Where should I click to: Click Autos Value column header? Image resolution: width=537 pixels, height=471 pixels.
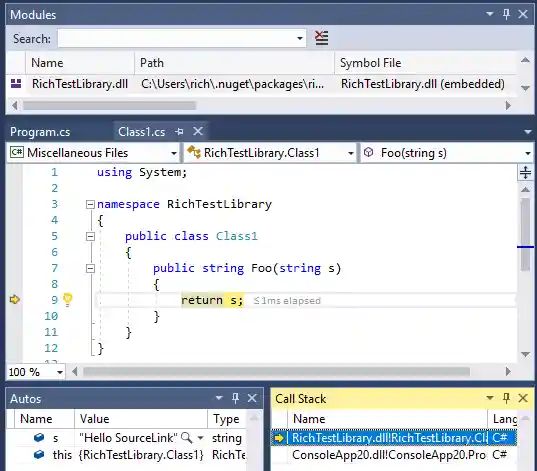pyautogui.click(x=140, y=419)
